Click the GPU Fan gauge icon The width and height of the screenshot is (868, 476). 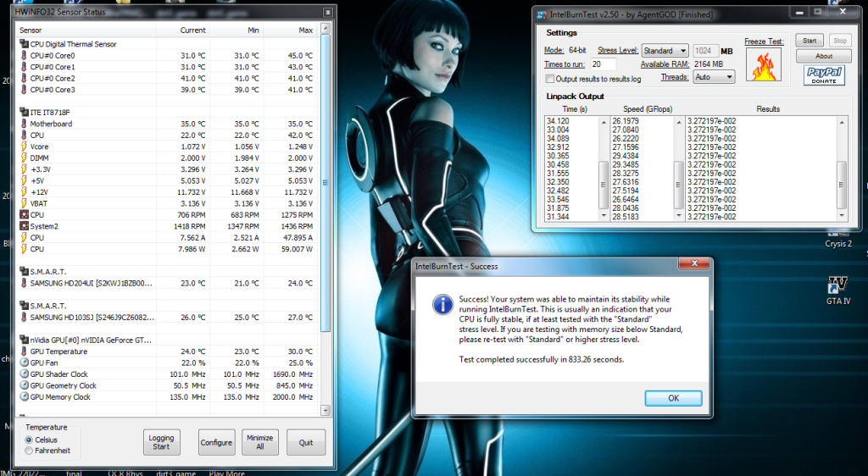(x=24, y=363)
